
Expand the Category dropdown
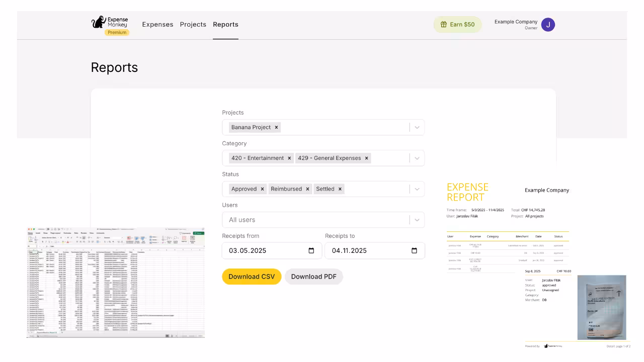(x=417, y=158)
